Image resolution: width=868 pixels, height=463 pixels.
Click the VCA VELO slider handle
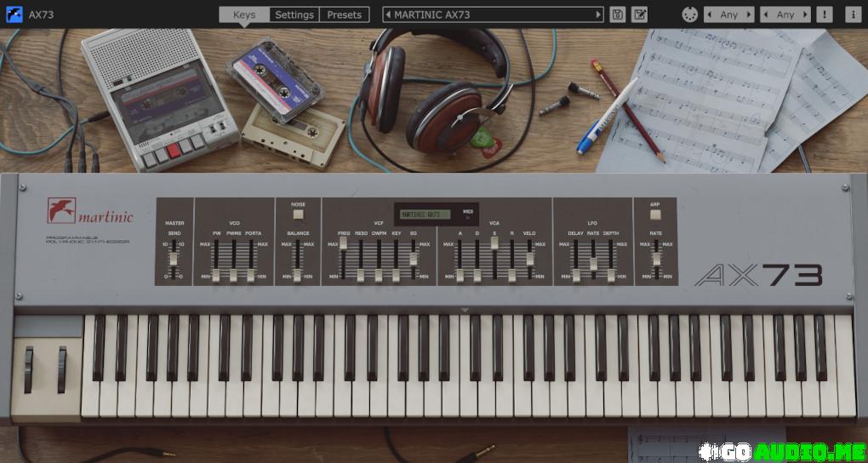tap(530, 259)
